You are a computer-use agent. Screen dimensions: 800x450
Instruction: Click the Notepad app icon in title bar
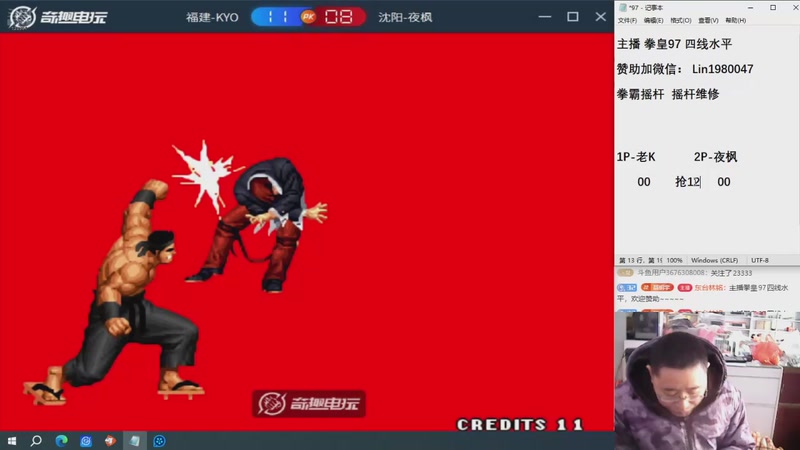coord(622,8)
